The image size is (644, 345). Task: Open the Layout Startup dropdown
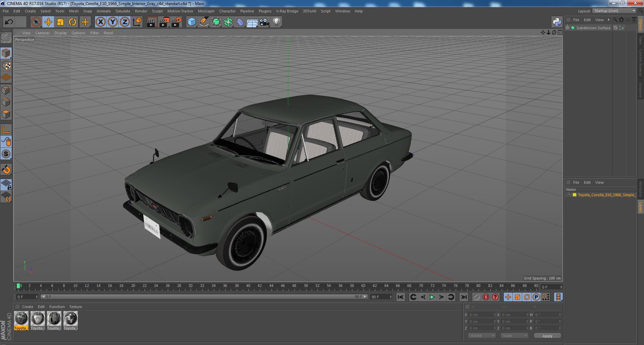pos(614,11)
